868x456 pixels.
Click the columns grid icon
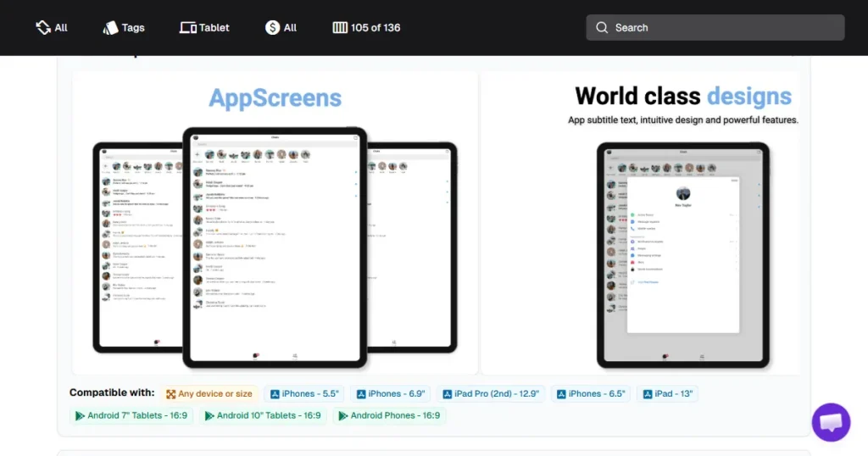pyautogui.click(x=340, y=28)
